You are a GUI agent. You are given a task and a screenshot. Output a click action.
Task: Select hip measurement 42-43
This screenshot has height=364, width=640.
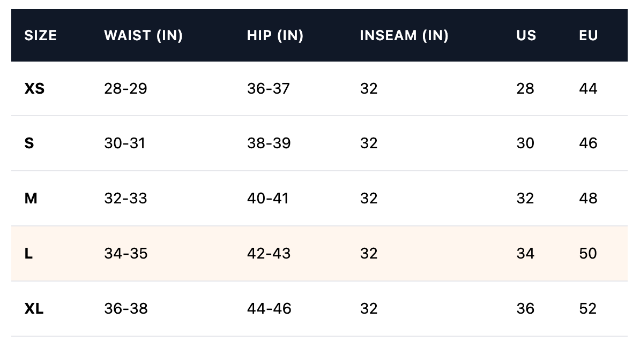coord(269,254)
